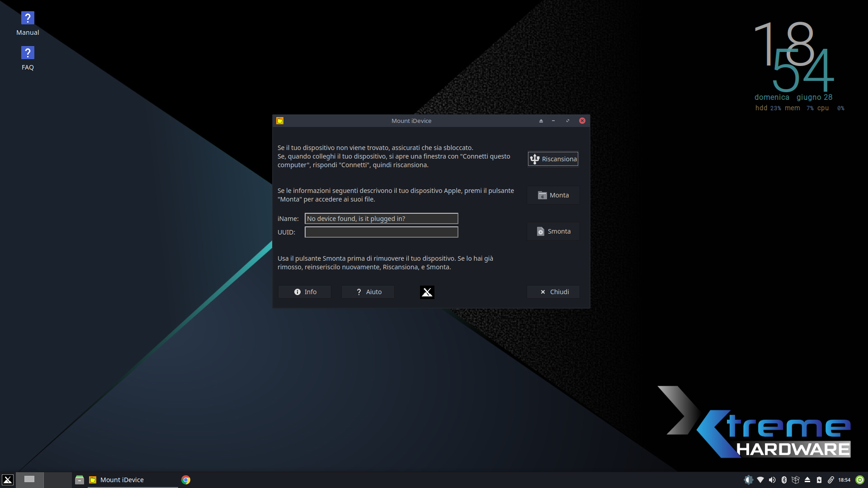The height and width of the screenshot is (488, 868).
Task: Close dialog with Chiudi button
Action: point(553,292)
